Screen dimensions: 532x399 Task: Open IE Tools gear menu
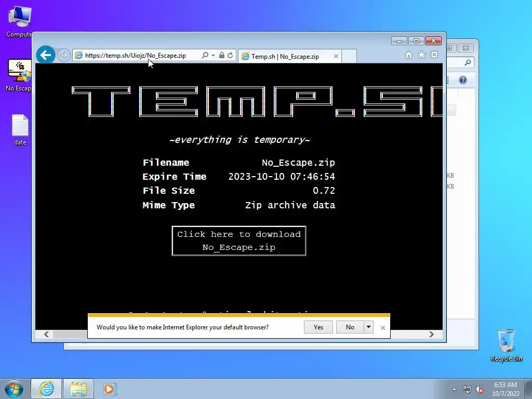[x=434, y=55]
